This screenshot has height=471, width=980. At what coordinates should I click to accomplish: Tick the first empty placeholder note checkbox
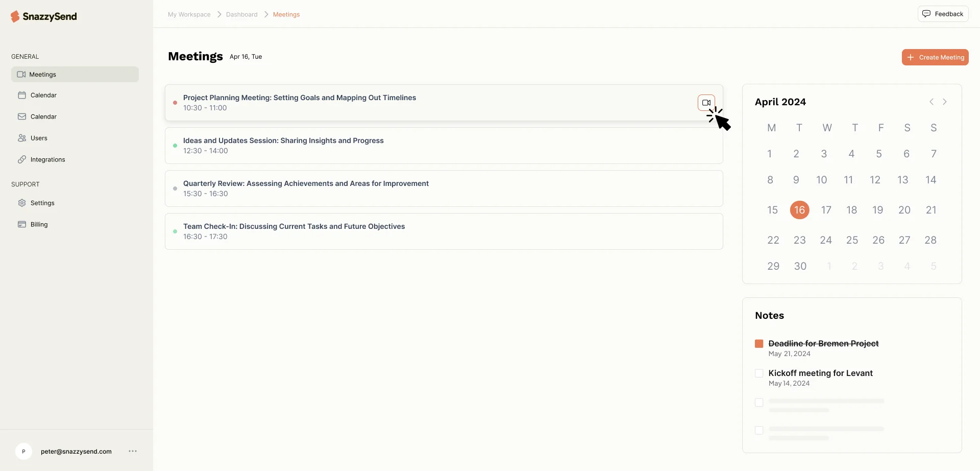click(x=759, y=403)
